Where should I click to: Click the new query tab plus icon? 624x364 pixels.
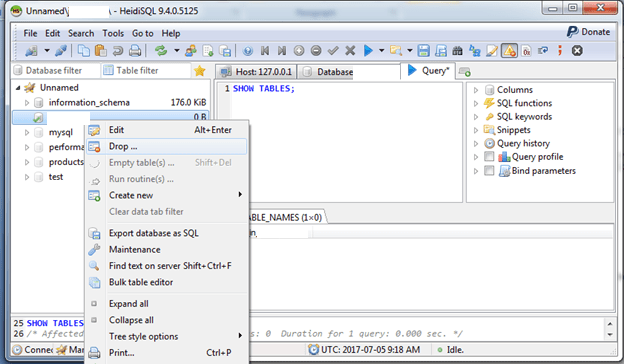(464, 72)
